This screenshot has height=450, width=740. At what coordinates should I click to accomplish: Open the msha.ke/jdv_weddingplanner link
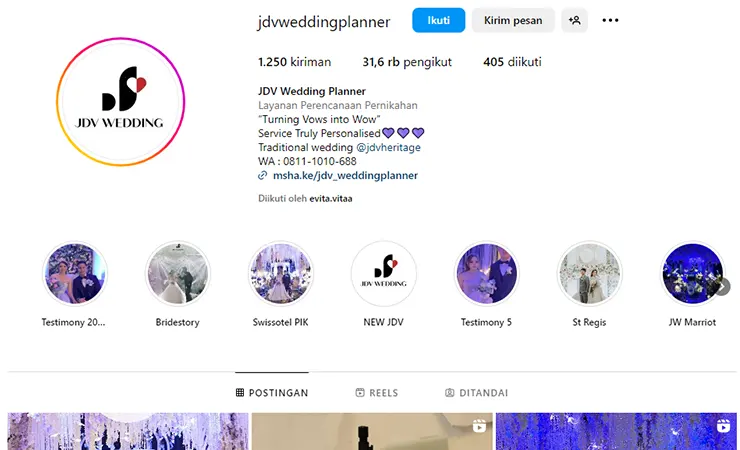coord(345,175)
